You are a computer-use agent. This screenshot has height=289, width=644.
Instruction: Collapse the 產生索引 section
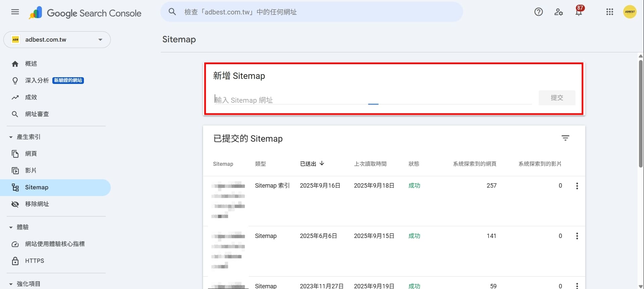pos(11,137)
